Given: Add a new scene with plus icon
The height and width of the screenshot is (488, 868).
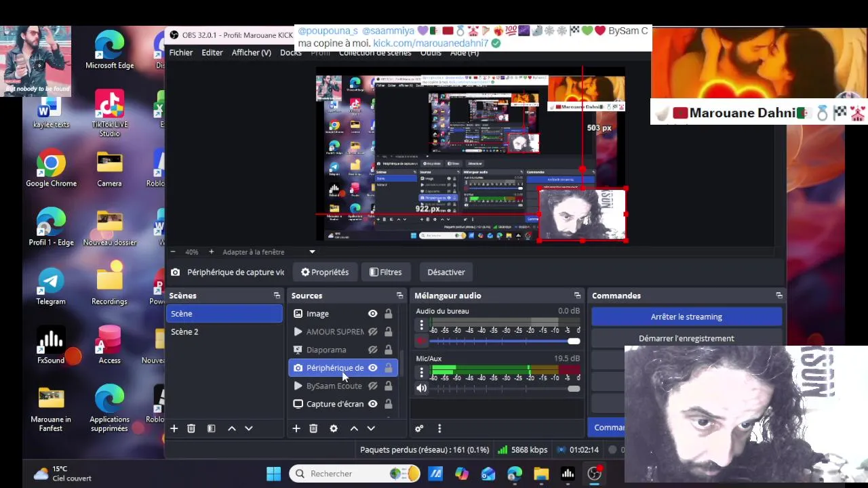Looking at the screenshot, I should pyautogui.click(x=174, y=428).
